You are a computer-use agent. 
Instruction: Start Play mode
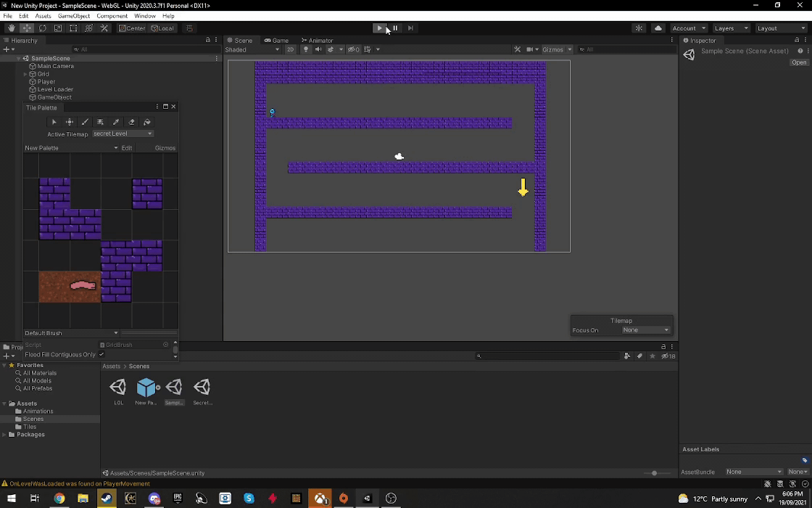tap(380, 28)
